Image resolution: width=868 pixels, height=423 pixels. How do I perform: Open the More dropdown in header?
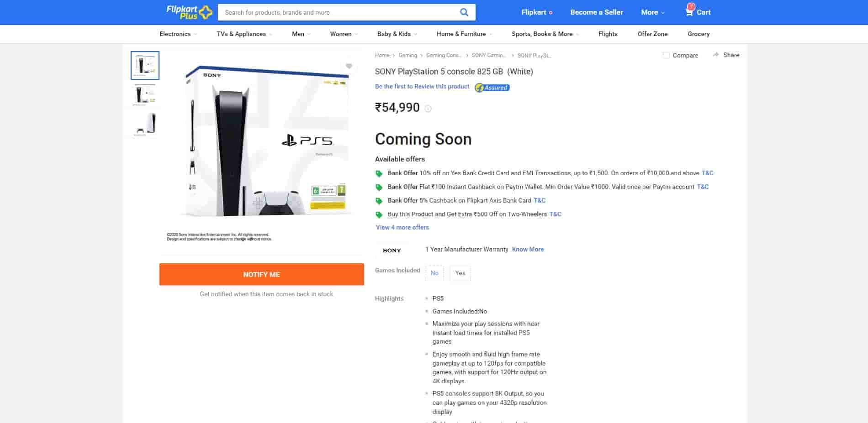(652, 12)
